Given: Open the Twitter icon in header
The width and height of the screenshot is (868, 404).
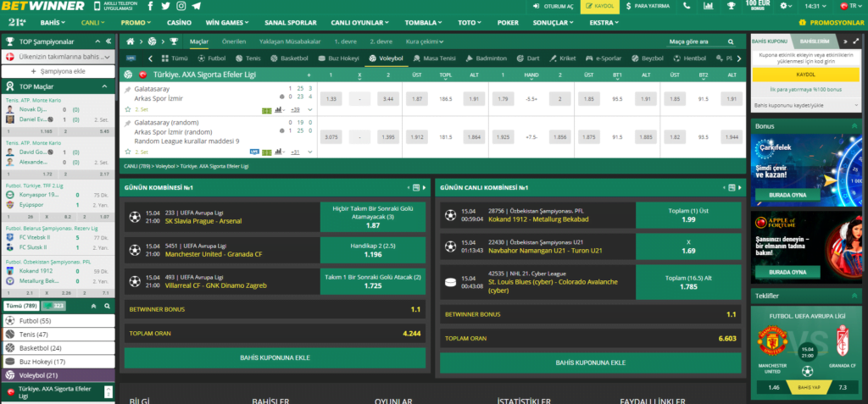Looking at the screenshot, I should (x=165, y=6).
